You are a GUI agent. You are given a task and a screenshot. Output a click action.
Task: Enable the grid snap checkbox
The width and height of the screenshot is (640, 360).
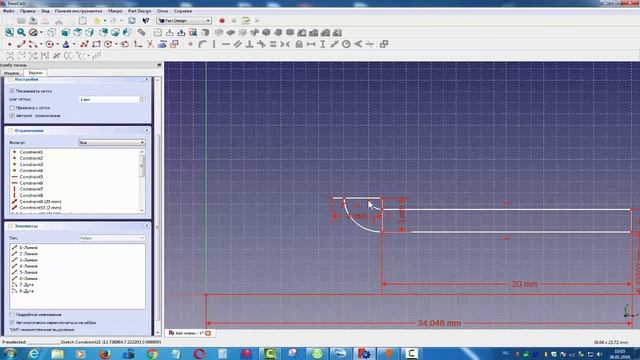coord(12,108)
